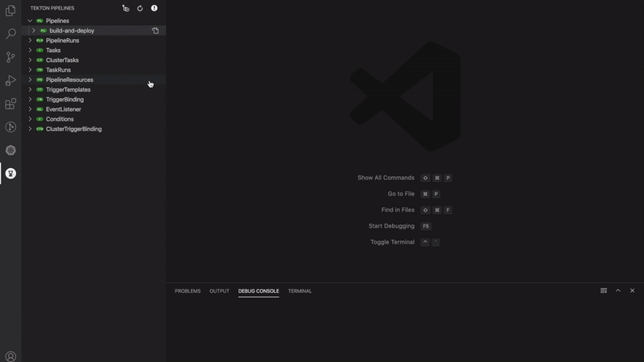Viewport: 644px width, 362px height.
Task: Select the PipelineResources label
Action: 69,80
